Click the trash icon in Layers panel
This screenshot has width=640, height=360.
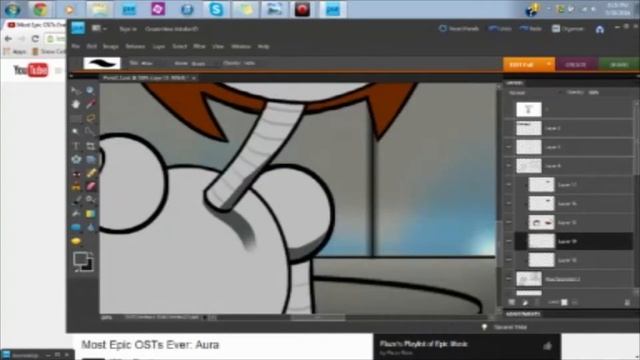627,302
